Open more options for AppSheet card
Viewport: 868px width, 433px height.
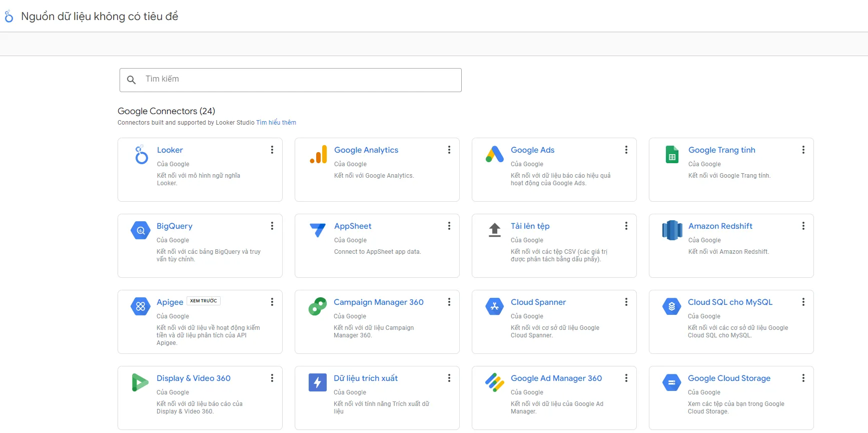point(449,226)
